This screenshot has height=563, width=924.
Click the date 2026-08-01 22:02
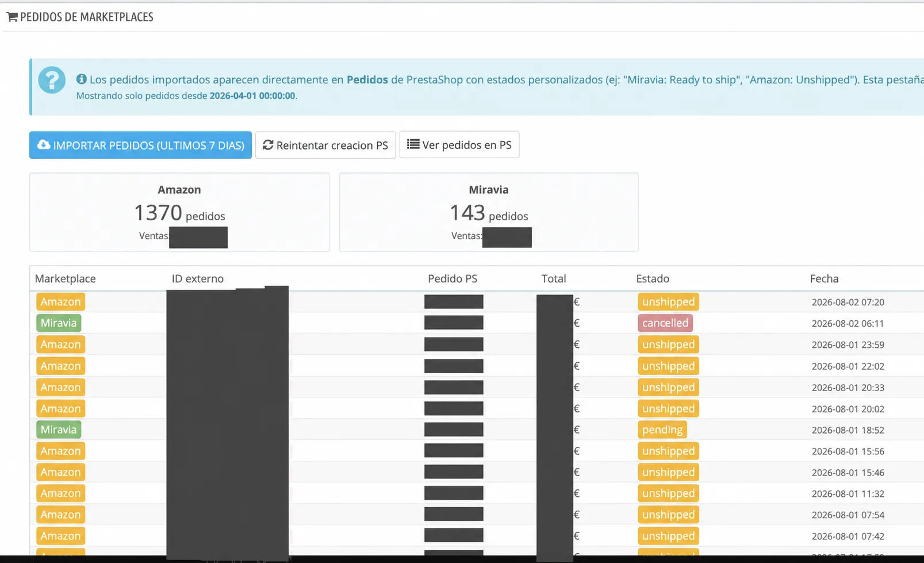pyautogui.click(x=848, y=366)
